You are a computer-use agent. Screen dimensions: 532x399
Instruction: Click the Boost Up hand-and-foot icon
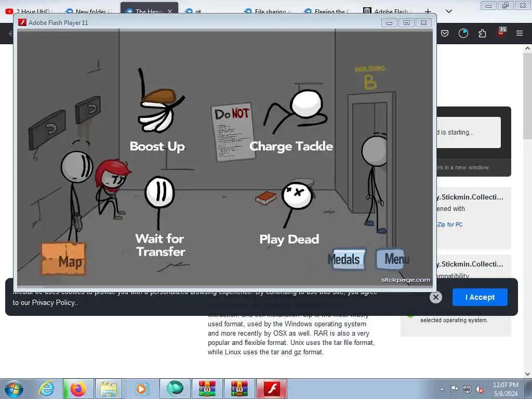(x=160, y=101)
